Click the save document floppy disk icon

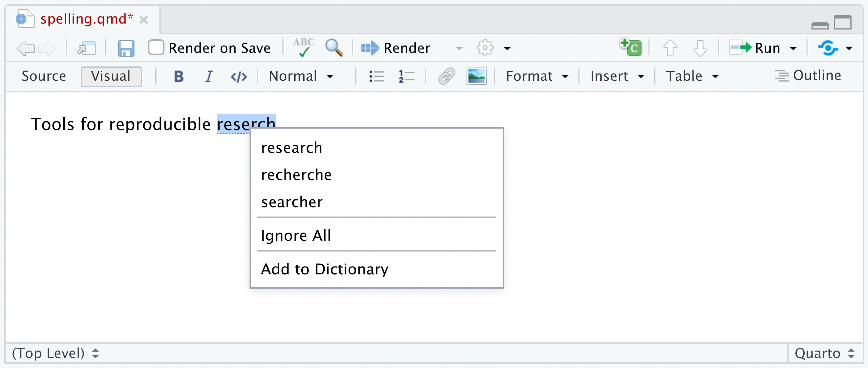coord(126,48)
